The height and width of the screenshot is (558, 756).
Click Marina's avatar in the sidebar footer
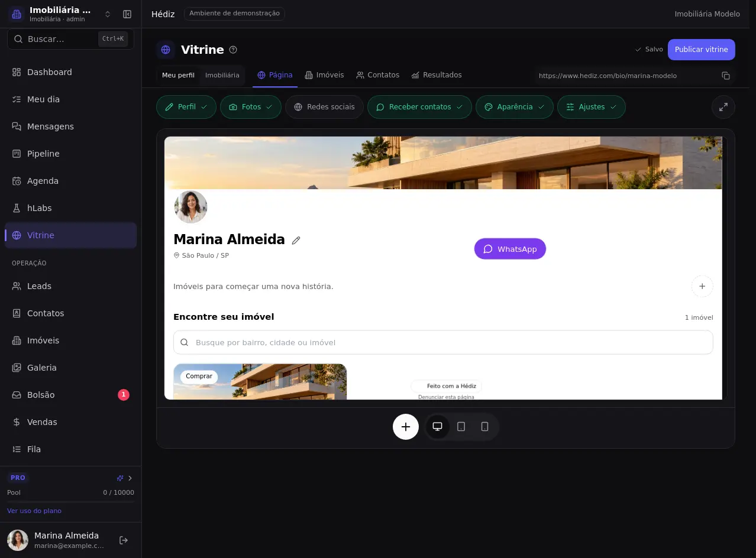(x=18, y=540)
